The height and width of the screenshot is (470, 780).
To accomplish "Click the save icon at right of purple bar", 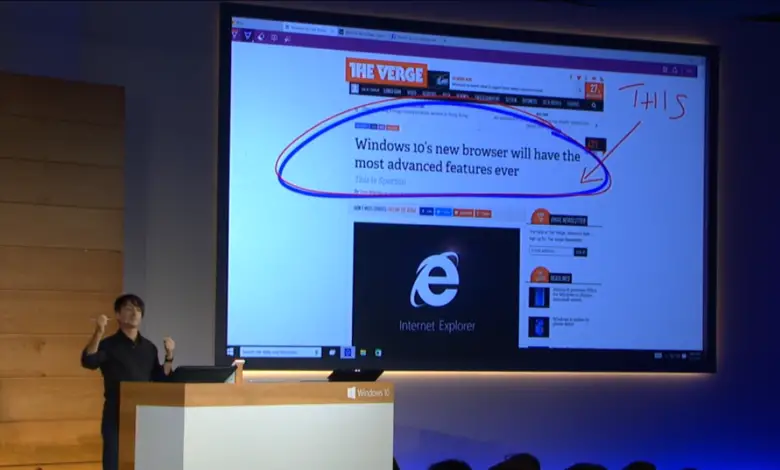I will point(665,69).
